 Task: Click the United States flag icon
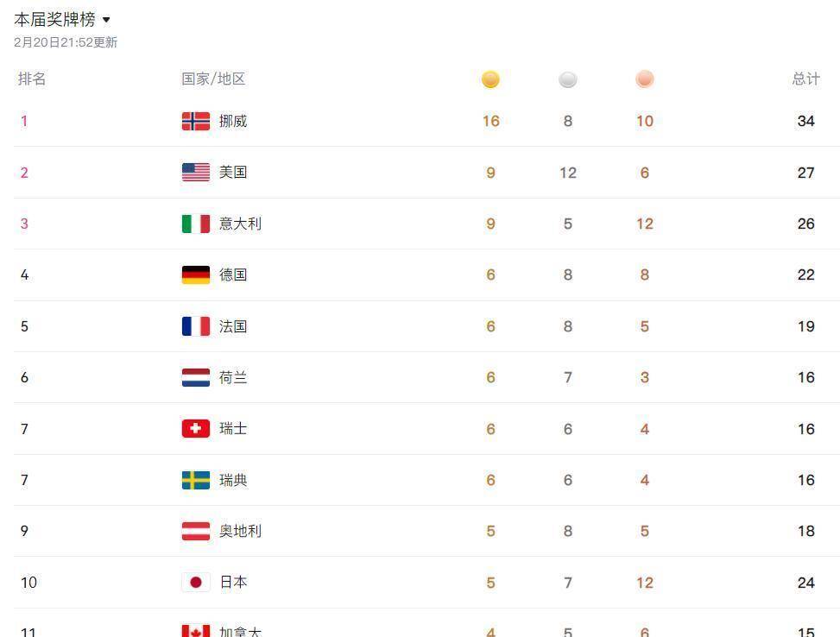(196, 173)
